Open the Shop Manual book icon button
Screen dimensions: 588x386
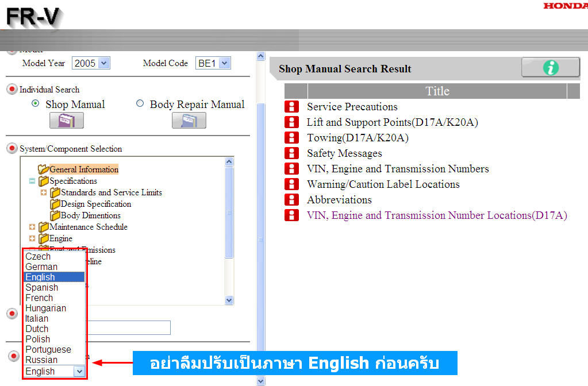(x=66, y=121)
